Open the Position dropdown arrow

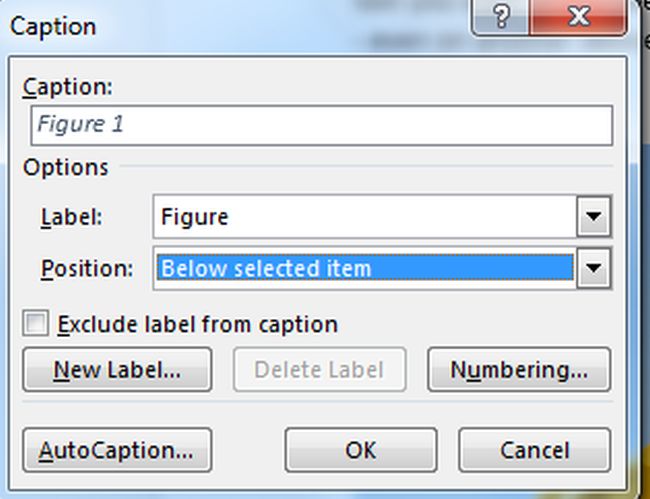click(596, 268)
